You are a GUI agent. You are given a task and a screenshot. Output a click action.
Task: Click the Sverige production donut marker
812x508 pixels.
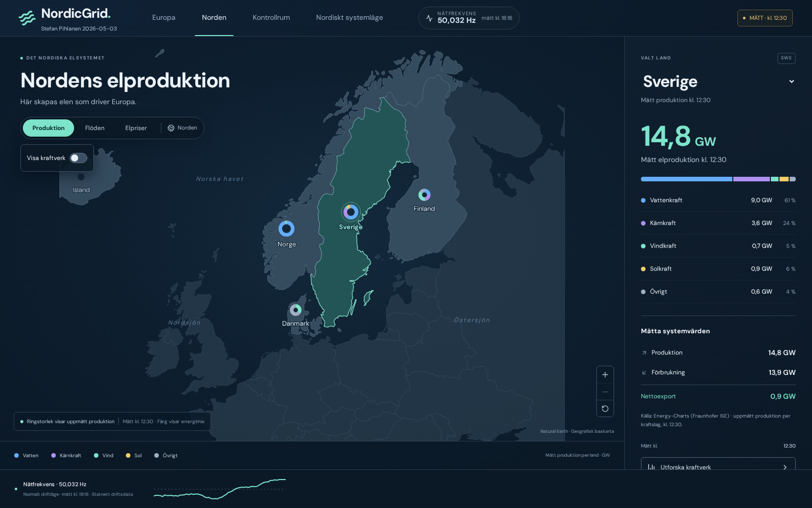click(x=351, y=212)
